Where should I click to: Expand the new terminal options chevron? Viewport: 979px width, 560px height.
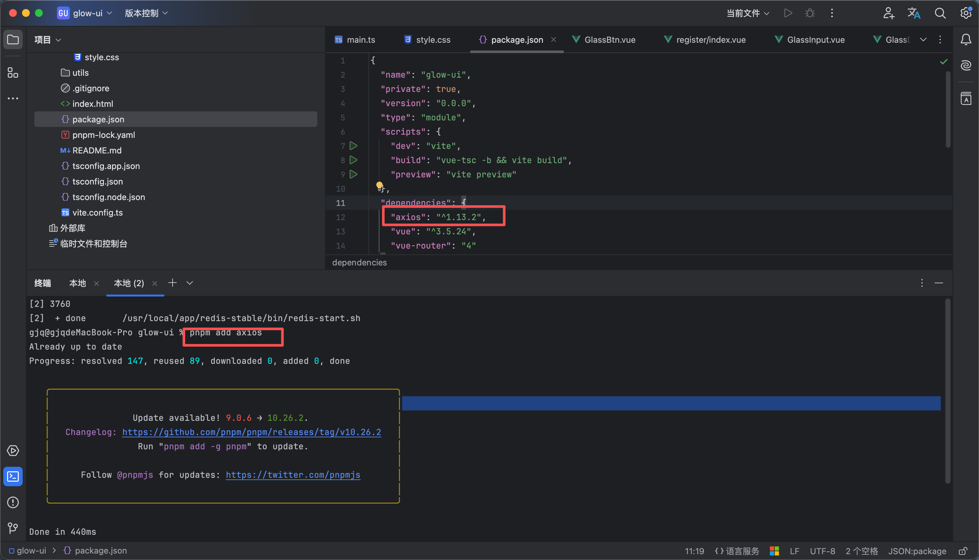190,283
